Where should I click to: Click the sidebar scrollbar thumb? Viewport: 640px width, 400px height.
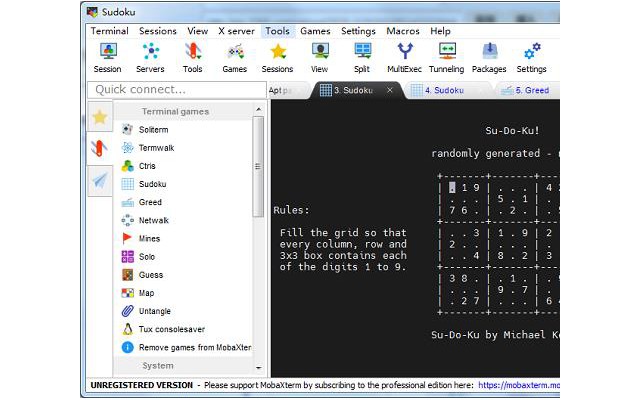pos(258,167)
